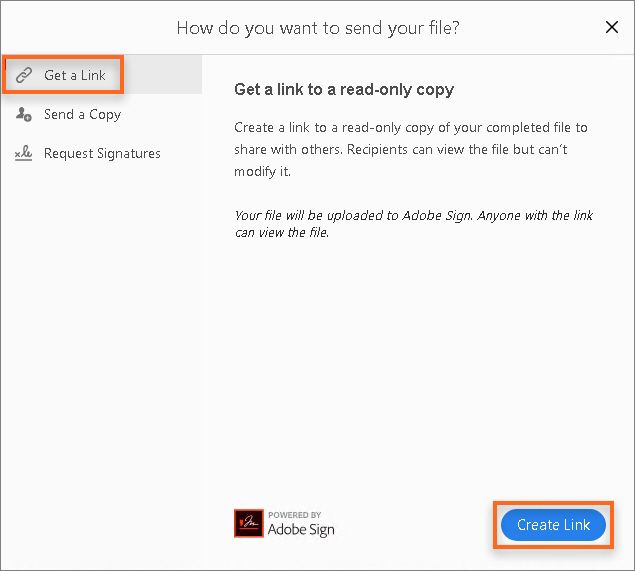The image size is (635, 571).
Task: Click the "How do you want to send your file?" title
Action: pyautogui.click(x=318, y=28)
